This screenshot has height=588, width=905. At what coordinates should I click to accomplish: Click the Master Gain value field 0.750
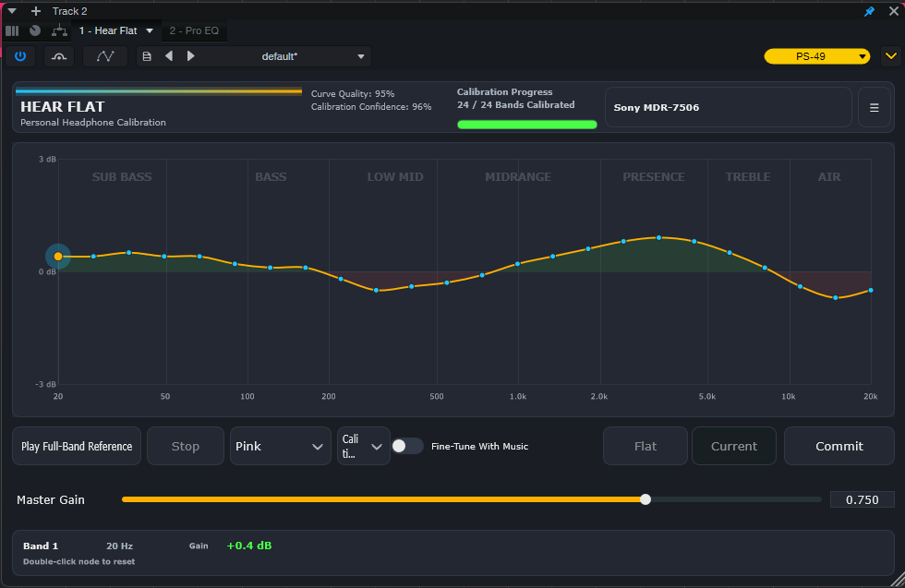(863, 499)
